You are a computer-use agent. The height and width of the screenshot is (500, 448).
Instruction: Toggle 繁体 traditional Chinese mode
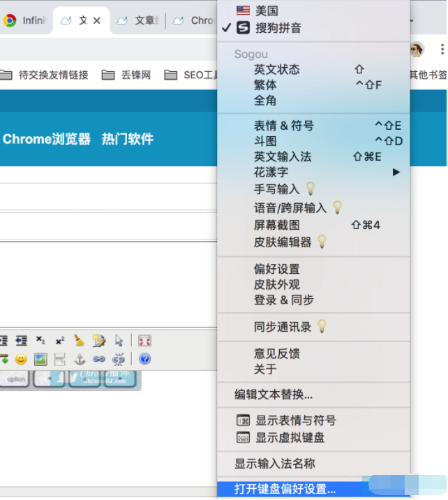click(265, 84)
